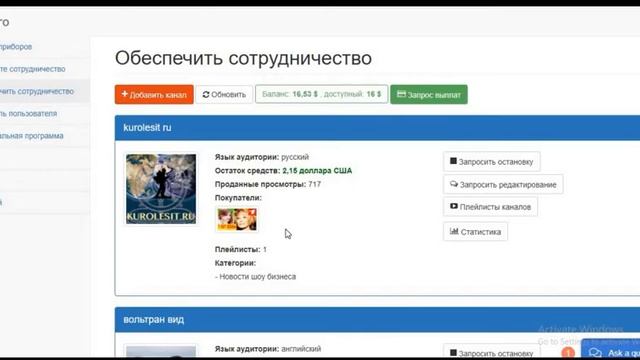This screenshot has width=640, height=360.
Task: Click the Проданные просмотры 717 line
Action: pyautogui.click(x=268, y=184)
